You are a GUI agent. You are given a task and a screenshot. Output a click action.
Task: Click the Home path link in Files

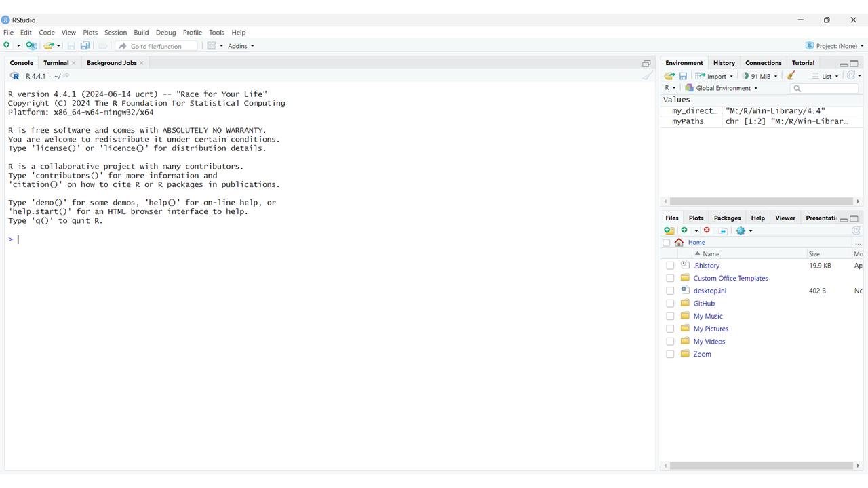[x=696, y=243]
